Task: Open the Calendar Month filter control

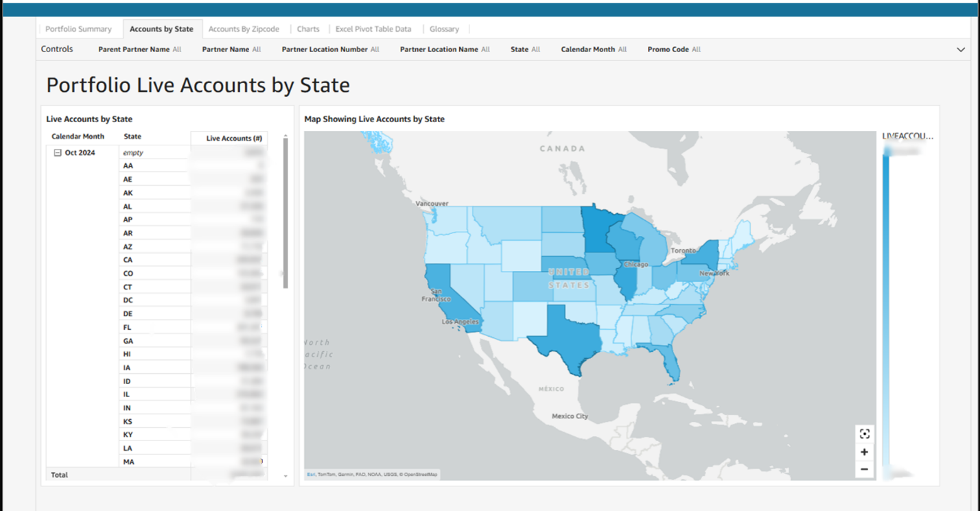Action: click(594, 49)
